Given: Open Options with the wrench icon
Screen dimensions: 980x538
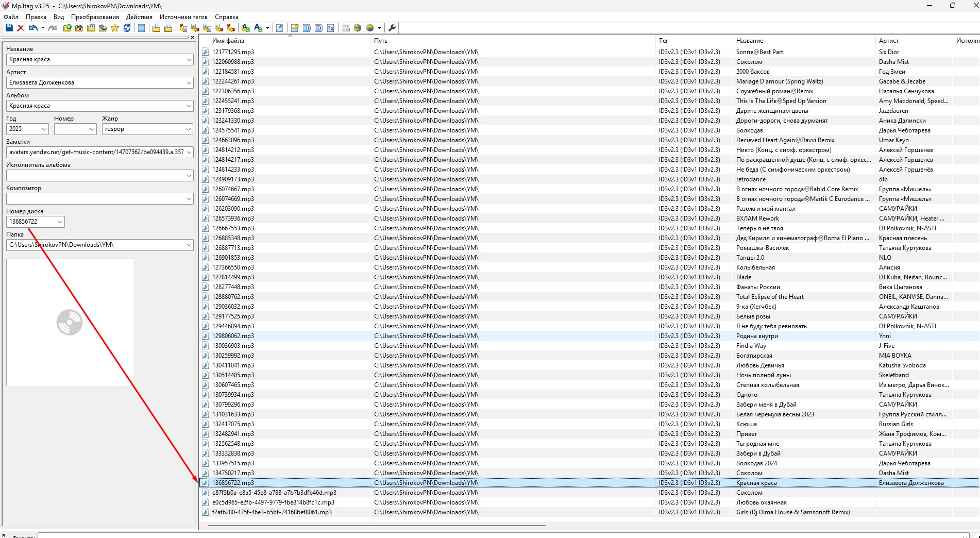Looking at the screenshot, I should 392,28.
